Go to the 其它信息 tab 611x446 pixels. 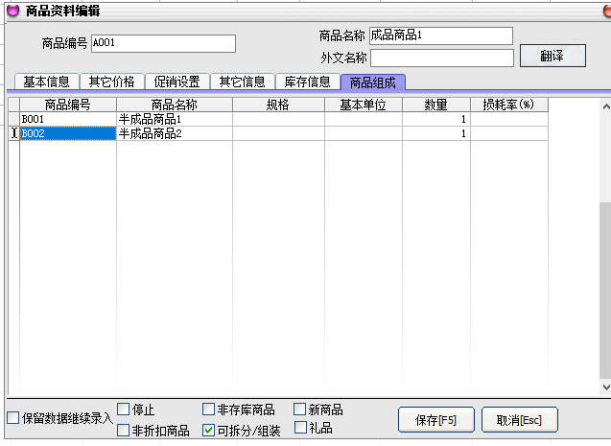coord(242,82)
